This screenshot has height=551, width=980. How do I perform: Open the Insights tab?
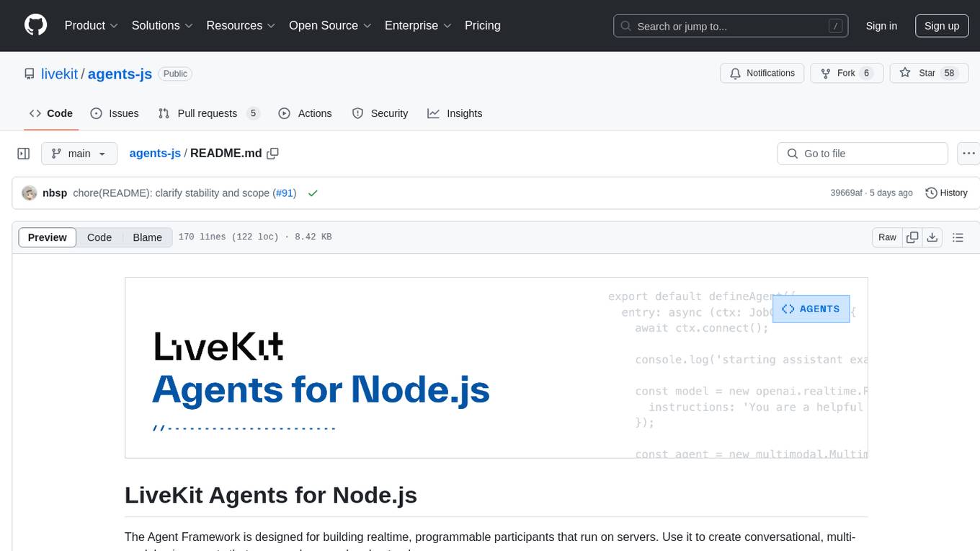point(455,113)
